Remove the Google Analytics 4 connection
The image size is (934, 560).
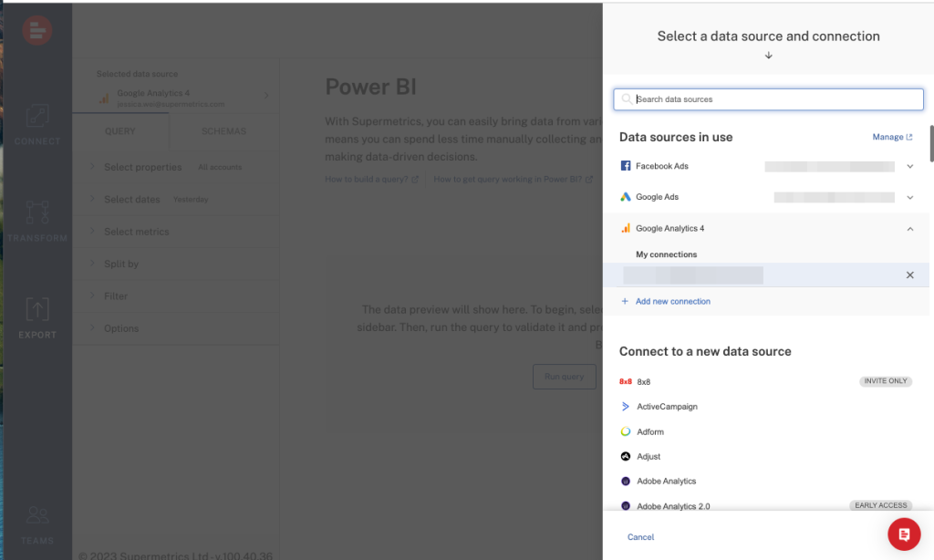point(909,275)
